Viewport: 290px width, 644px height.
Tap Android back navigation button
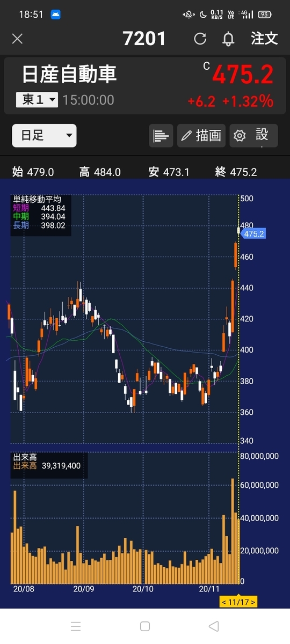(x=214, y=626)
